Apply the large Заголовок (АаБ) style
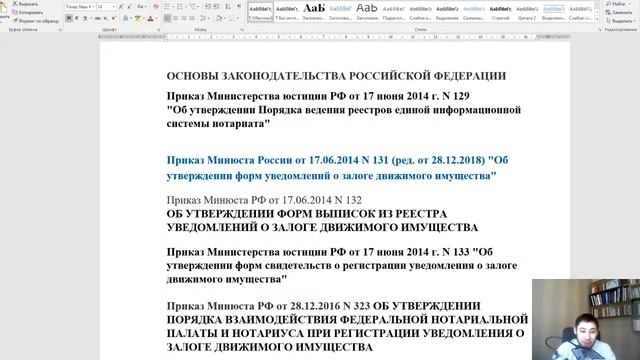640x360 pixels. click(x=313, y=12)
